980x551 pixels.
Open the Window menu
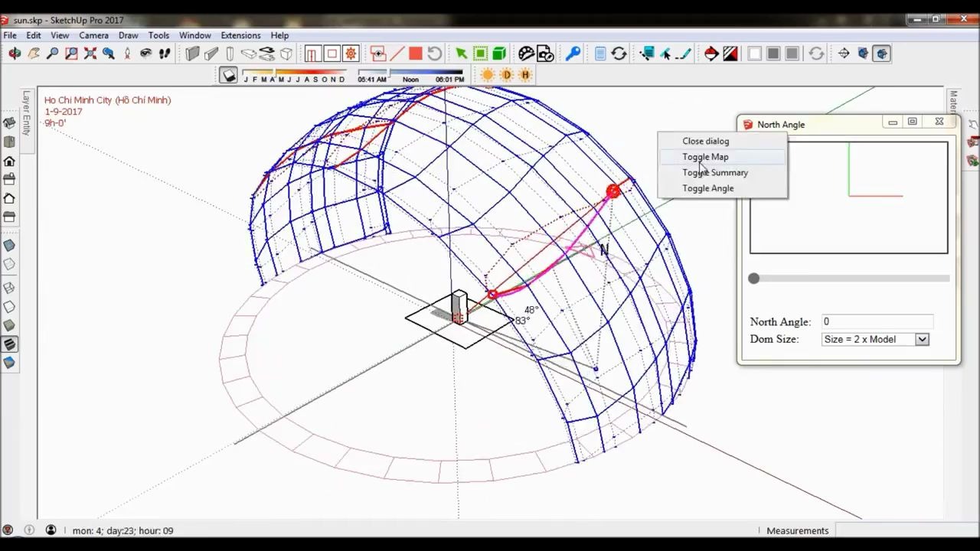coord(195,35)
